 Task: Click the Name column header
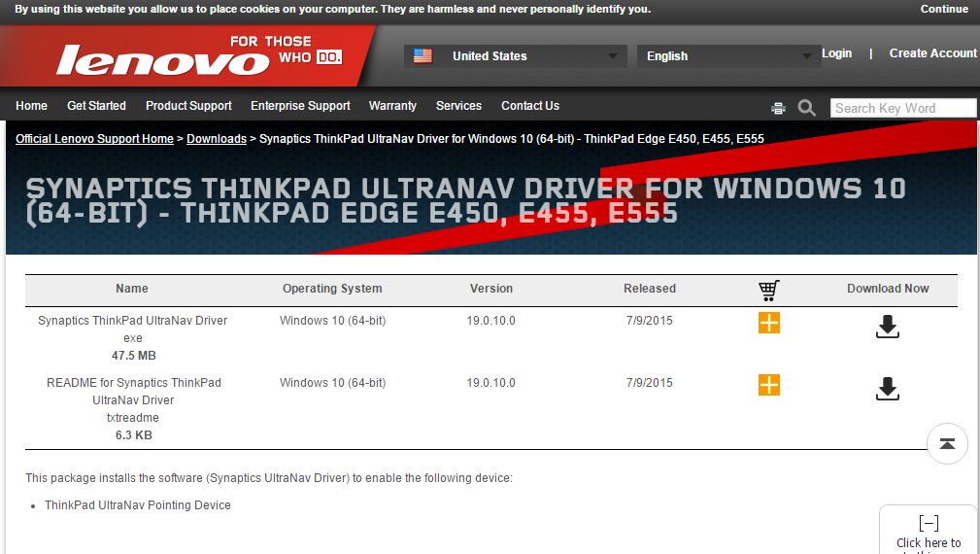click(132, 289)
